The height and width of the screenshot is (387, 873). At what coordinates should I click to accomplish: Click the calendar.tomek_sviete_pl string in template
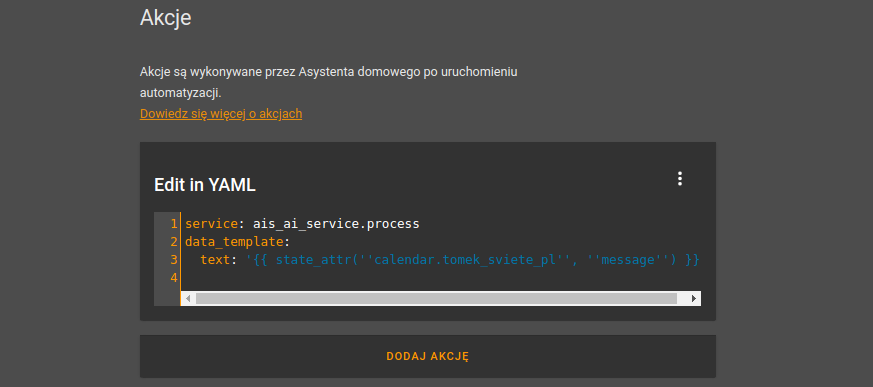466,259
